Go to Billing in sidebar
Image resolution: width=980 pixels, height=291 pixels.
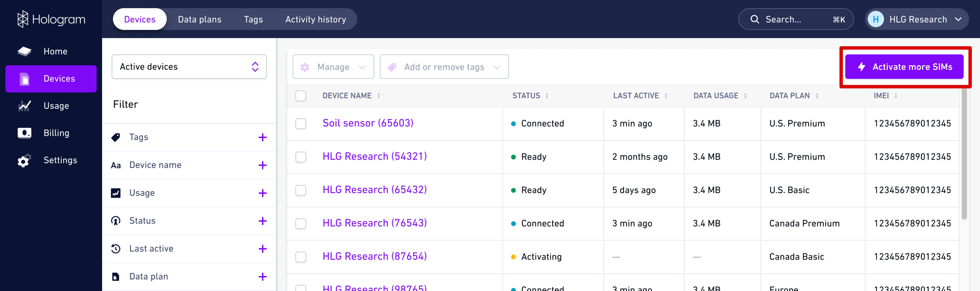tap(51, 133)
